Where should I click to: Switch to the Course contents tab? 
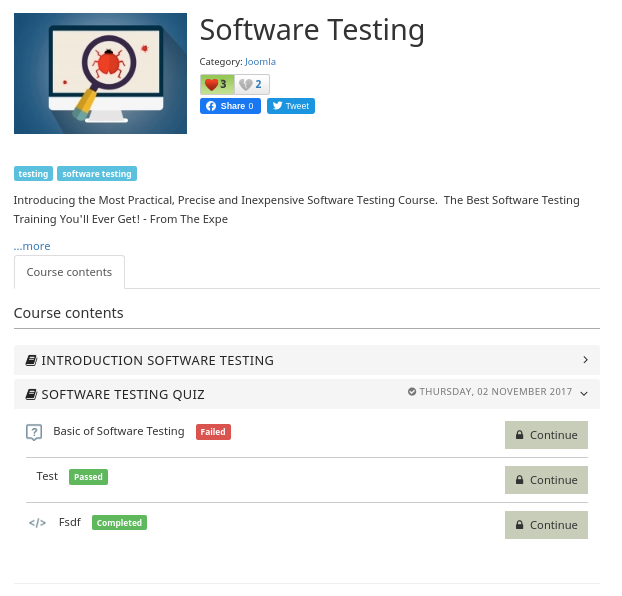click(x=69, y=272)
